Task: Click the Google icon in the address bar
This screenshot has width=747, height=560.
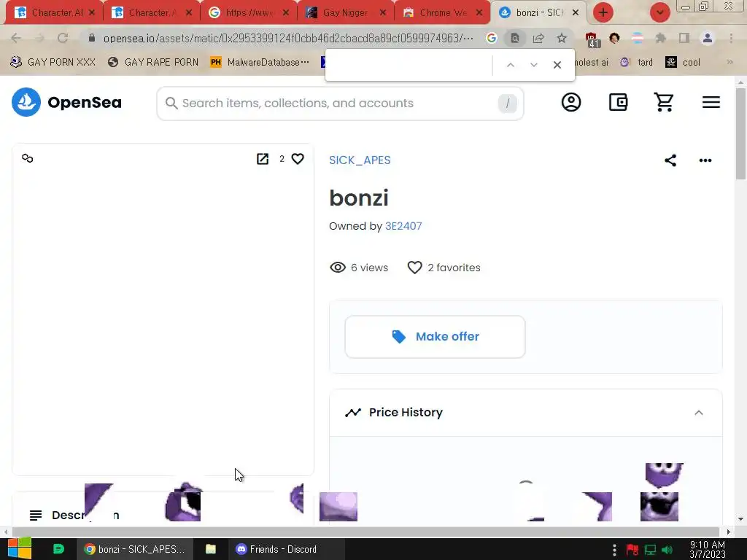Action: pyautogui.click(x=491, y=38)
